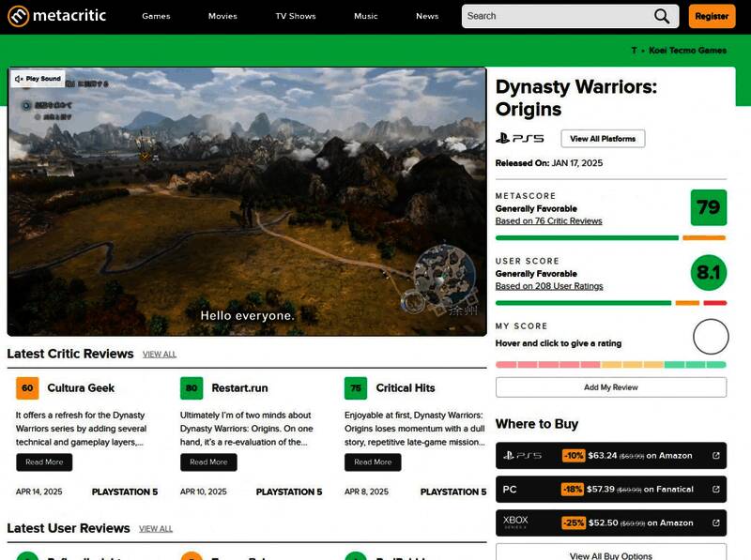Image resolution: width=751 pixels, height=560 pixels.
Task: Open the Games menu
Action: [x=156, y=16]
